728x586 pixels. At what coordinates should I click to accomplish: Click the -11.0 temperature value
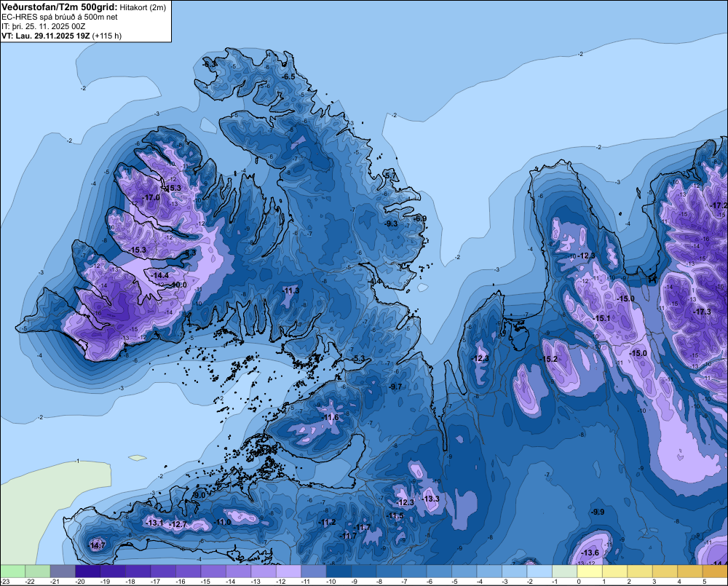click(222, 523)
